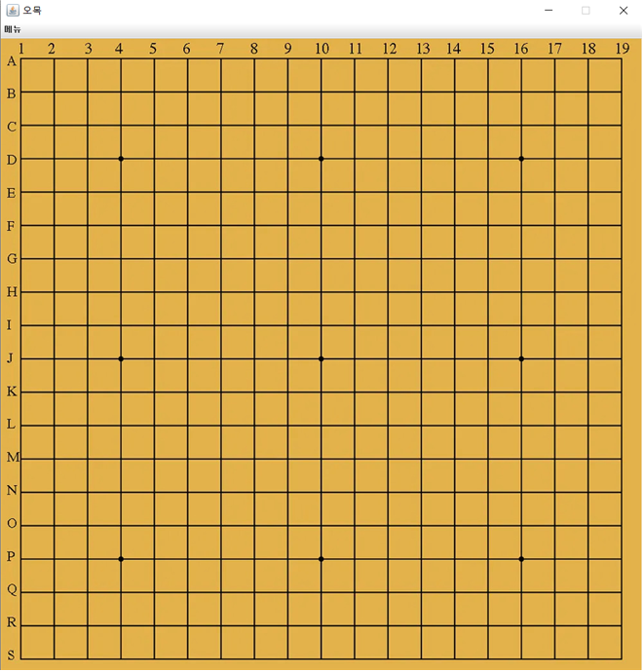Click row label J beside the board
Image resolution: width=644 pixels, height=672 pixels.
[10, 358]
